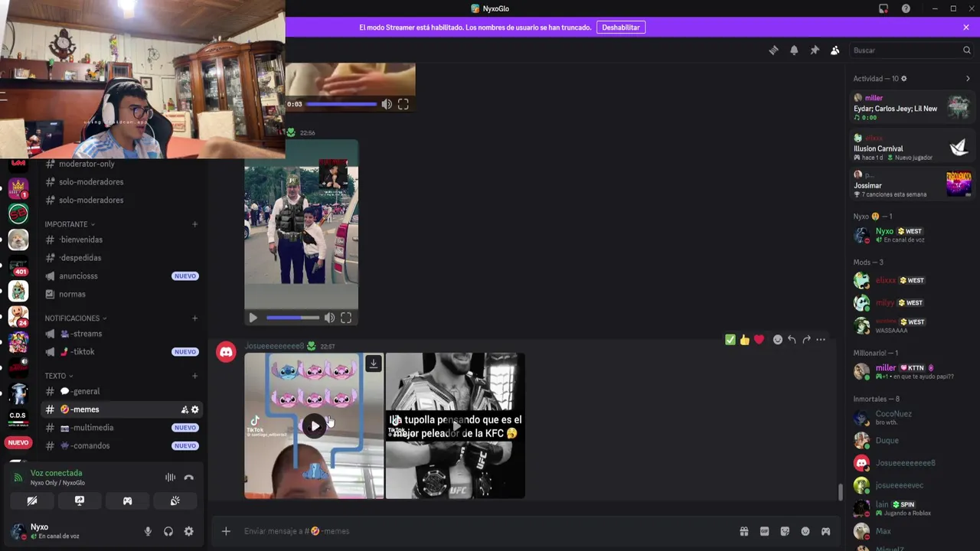Viewport: 980px width, 551px height.
Task: Open user settings gear
Action: coord(189,531)
